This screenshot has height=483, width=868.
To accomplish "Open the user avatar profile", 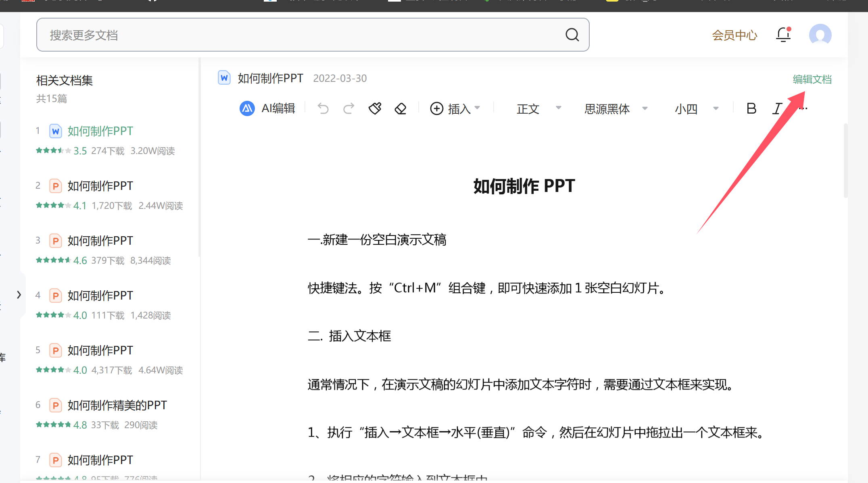I will tap(820, 35).
